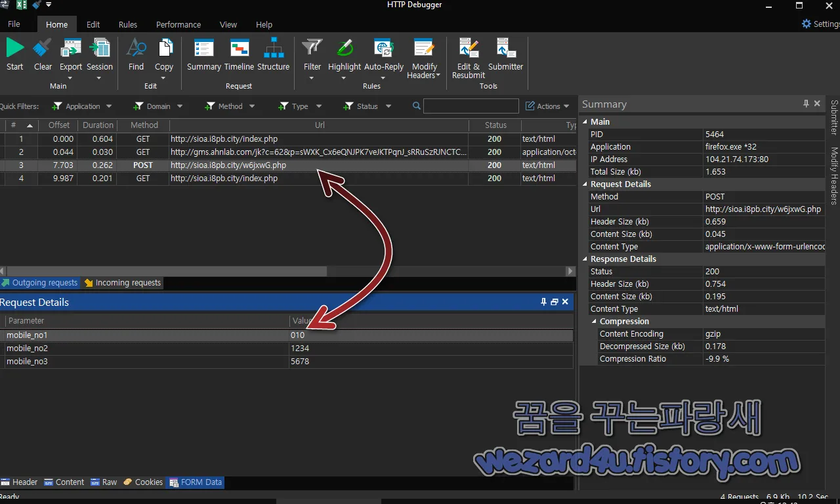Open Edit & Resubmit tool
Screen dimensions: 840x504
tap(469, 58)
